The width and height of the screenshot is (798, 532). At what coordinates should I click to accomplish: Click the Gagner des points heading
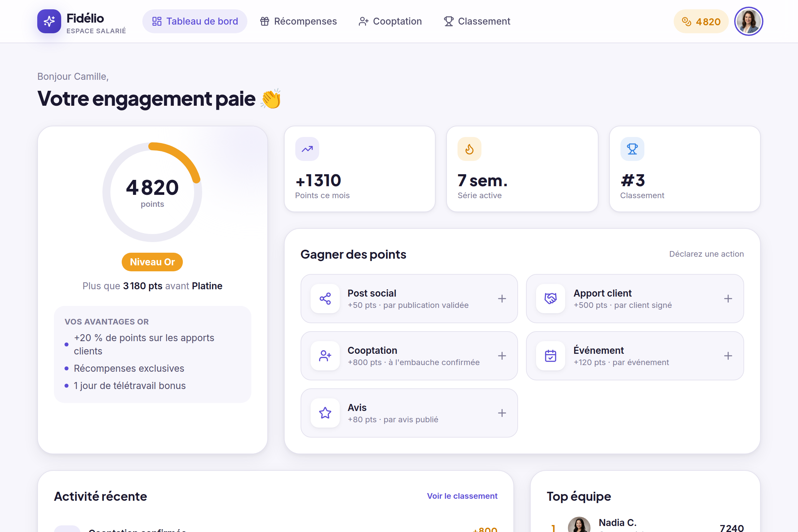[353, 254]
